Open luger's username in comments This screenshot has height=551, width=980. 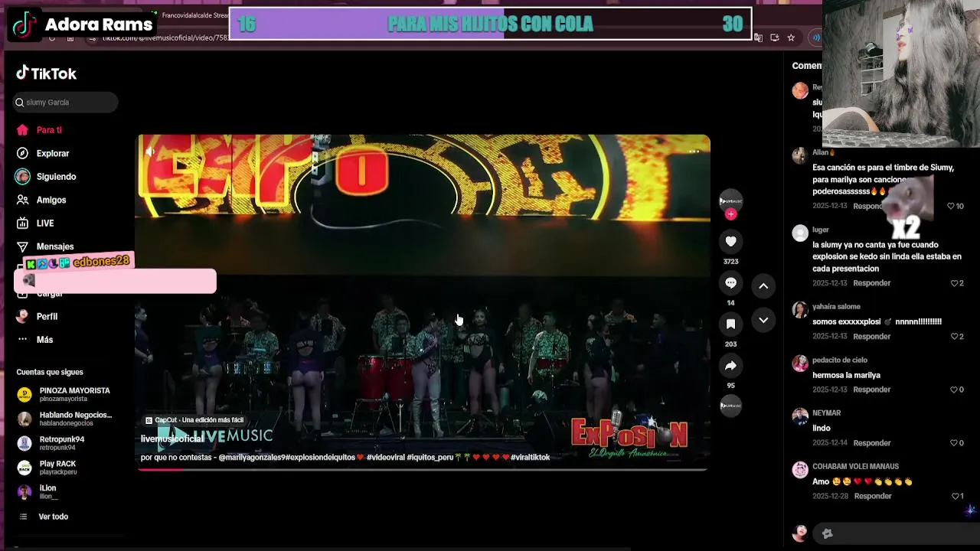click(x=821, y=230)
